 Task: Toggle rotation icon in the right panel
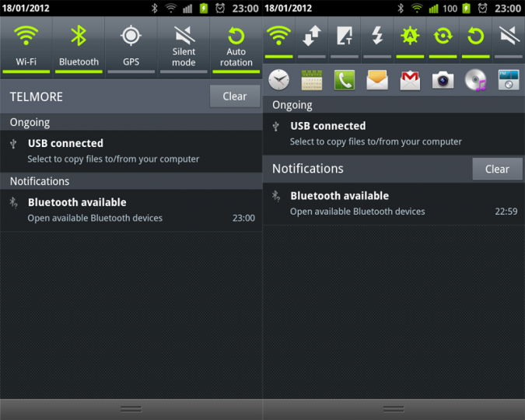[x=476, y=40]
